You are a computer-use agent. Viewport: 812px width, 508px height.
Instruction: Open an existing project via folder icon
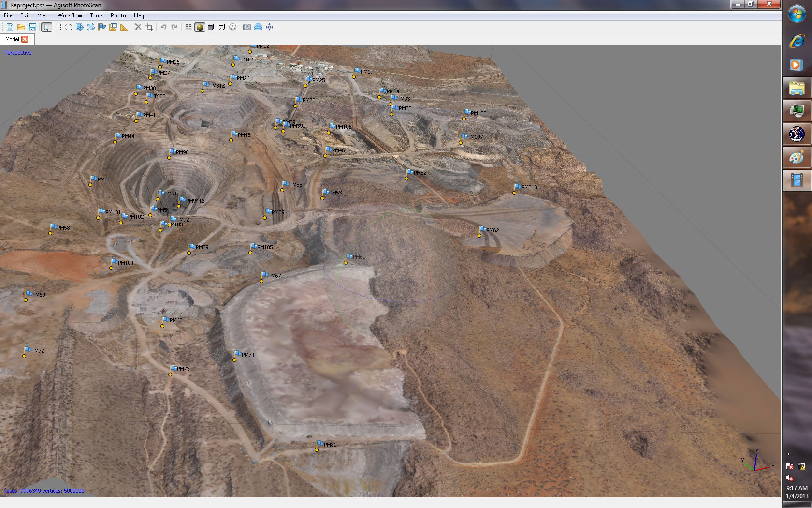tap(21, 27)
